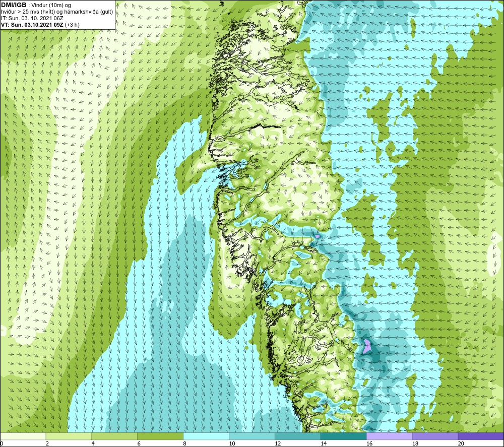This screenshot has height=447, width=504.
Task: Click the "IT: Sun. 03. 10. 2021 06Z" line
Action: click(x=32, y=18)
